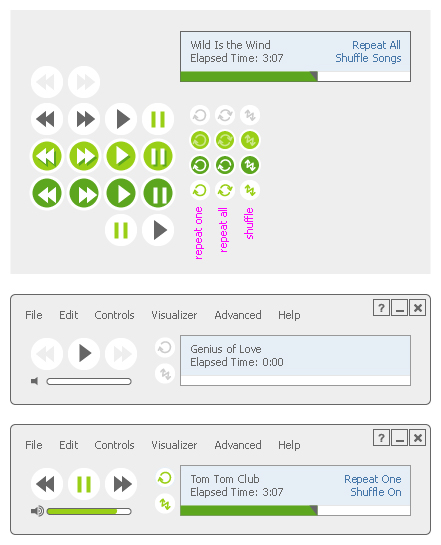Toggle the green shuffle icon beside Tom Tom Club
441x545 pixels.
tap(165, 503)
